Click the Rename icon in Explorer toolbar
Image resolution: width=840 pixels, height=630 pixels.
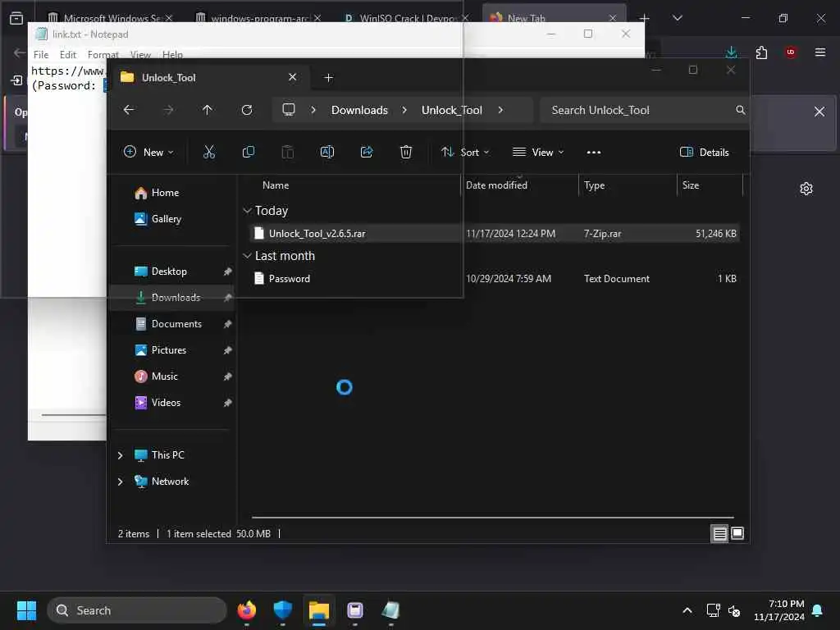[x=326, y=152]
